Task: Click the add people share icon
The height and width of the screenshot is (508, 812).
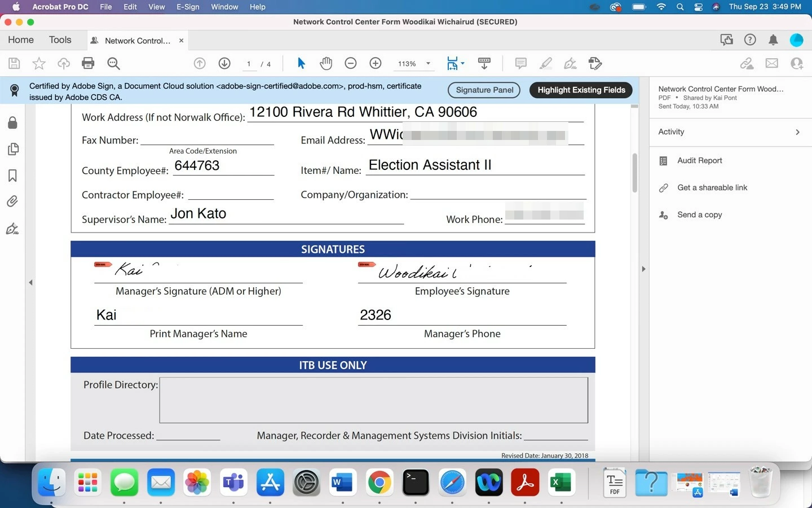Action: 797,63
